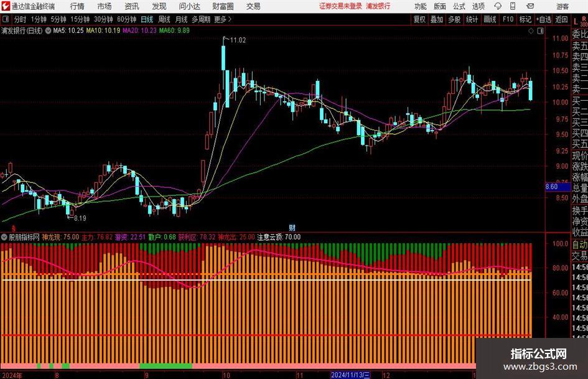
Task: Click the 游客 guest account label
Action: click(x=562, y=6)
